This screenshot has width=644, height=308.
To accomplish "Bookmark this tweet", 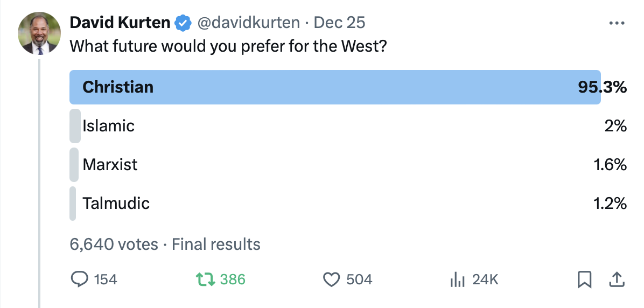I will 584,279.
